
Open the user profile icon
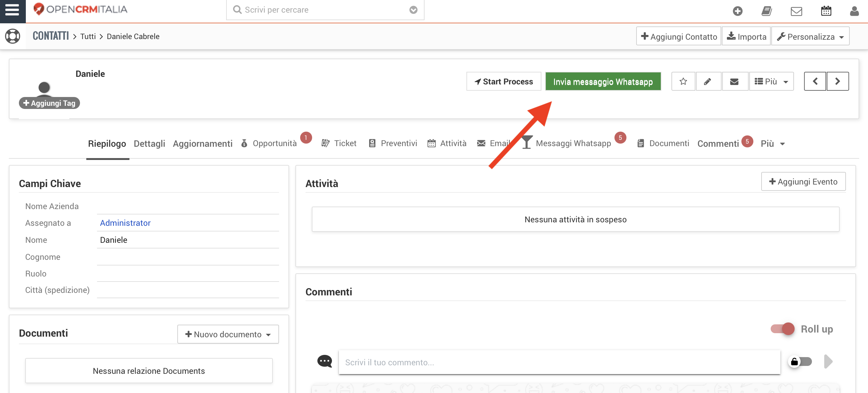click(854, 11)
